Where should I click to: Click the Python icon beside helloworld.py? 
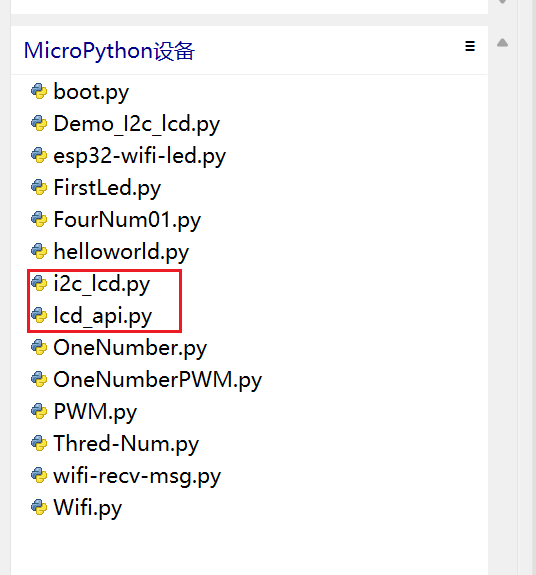(39, 251)
